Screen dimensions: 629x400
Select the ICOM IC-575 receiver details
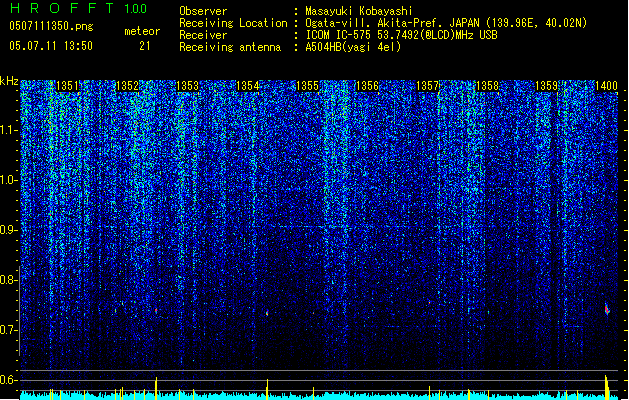point(402,35)
